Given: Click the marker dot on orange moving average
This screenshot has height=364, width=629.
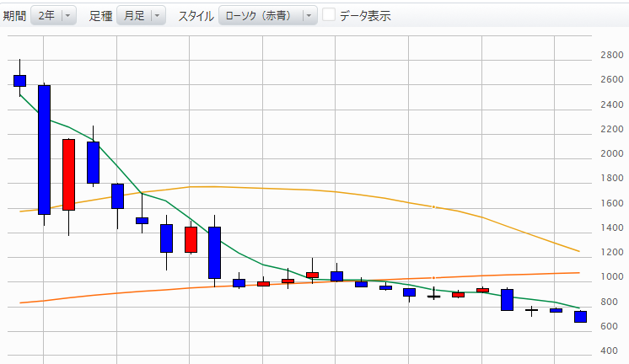Looking at the screenshot, I should pos(433,278).
